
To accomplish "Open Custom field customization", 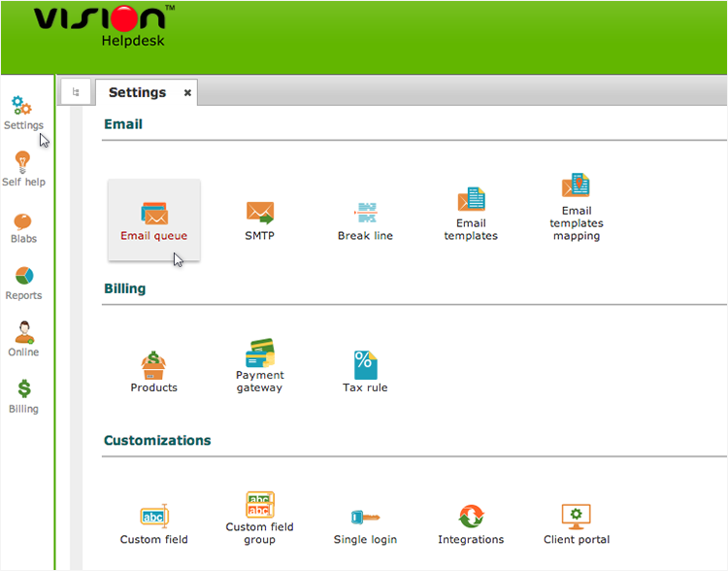I will (x=154, y=524).
